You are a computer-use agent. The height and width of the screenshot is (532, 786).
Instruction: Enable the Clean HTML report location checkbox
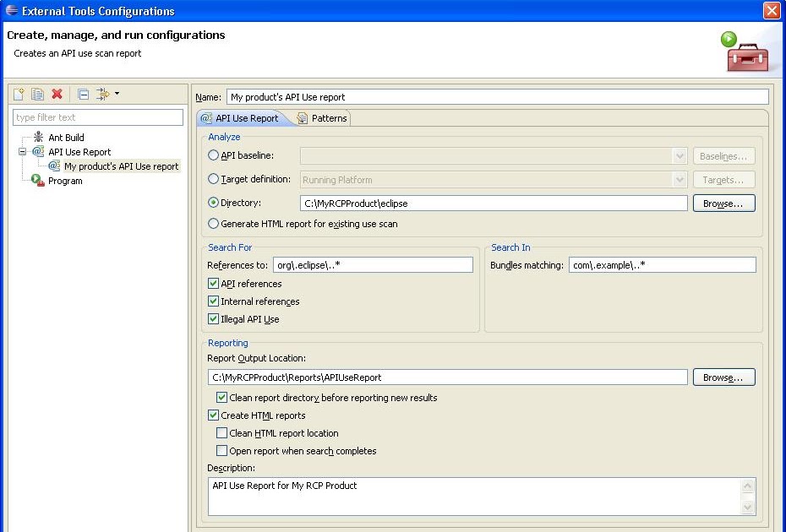pos(222,432)
